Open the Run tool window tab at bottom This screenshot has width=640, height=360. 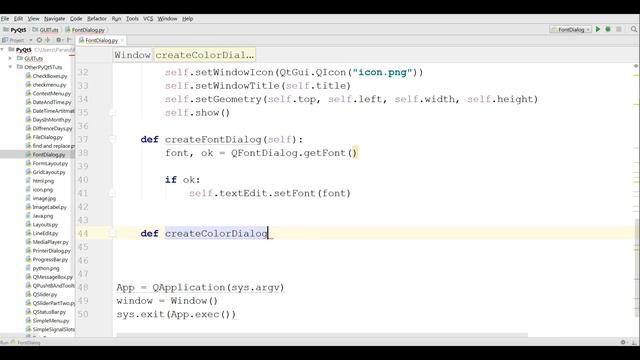20,342
